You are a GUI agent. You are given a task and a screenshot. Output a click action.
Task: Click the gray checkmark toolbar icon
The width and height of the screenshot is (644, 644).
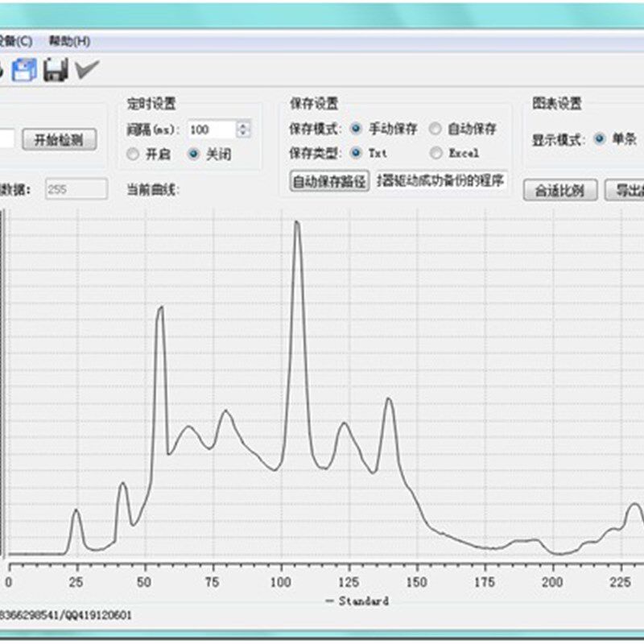click(x=87, y=69)
